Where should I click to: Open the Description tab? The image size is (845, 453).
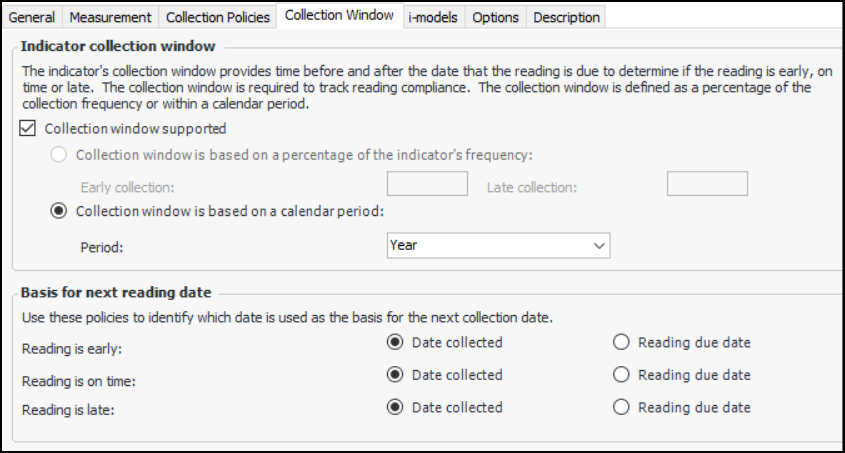[566, 17]
